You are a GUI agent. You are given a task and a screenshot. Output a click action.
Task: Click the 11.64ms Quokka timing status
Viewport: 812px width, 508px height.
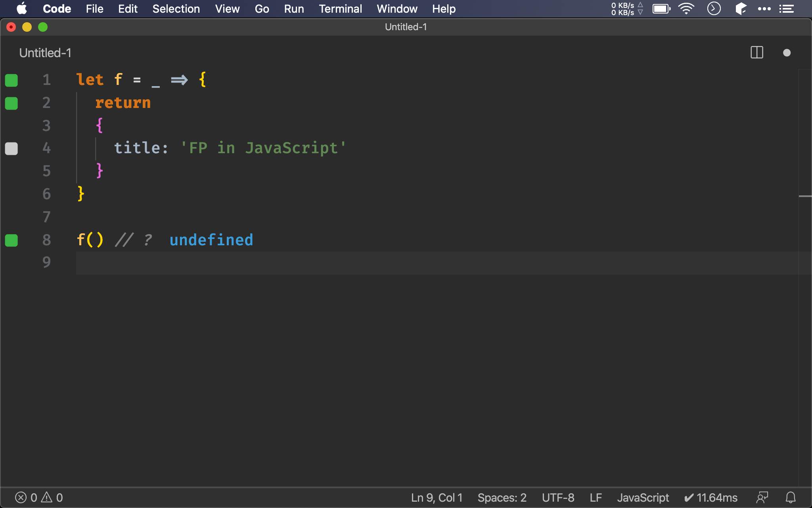coord(711,497)
